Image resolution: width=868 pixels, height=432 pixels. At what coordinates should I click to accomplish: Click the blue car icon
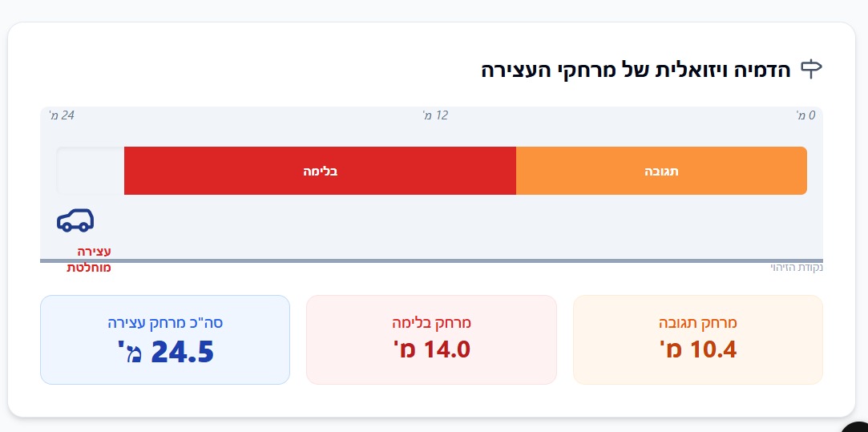75,220
